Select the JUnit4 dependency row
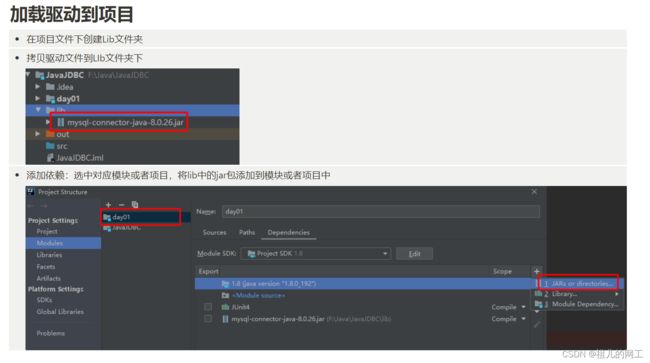The image size is (650, 363). [364, 307]
